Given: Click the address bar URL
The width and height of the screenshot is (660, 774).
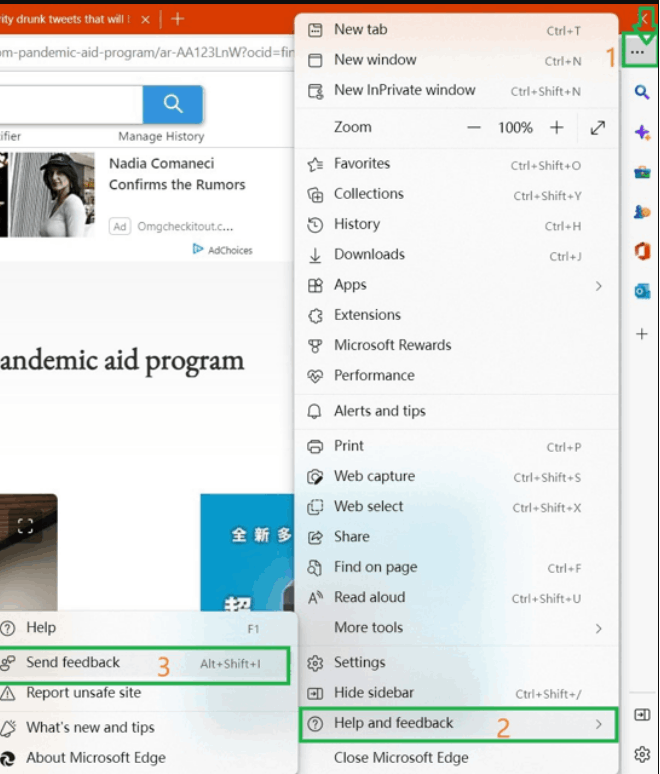Looking at the screenshot, I should pos(147,52).
